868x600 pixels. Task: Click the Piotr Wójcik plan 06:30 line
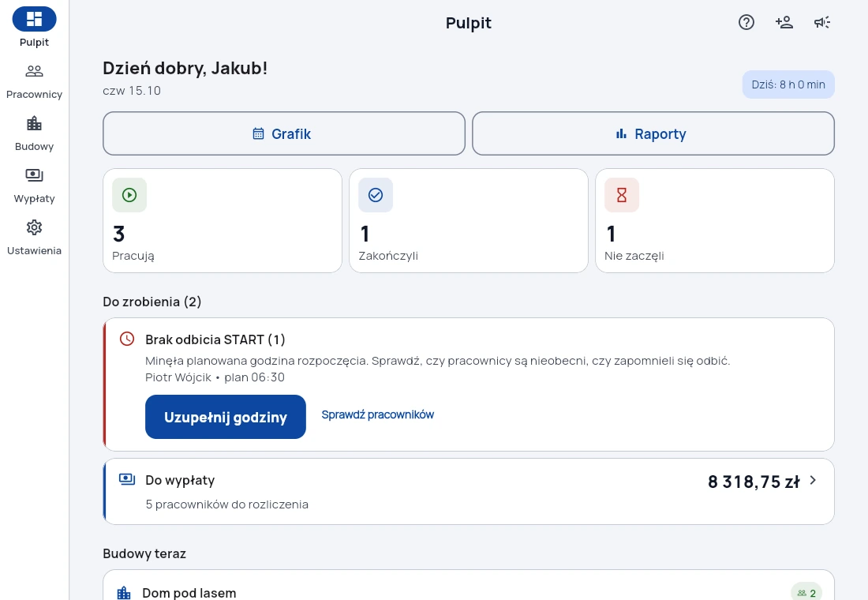pyautogui.click(x=215, y=377)
